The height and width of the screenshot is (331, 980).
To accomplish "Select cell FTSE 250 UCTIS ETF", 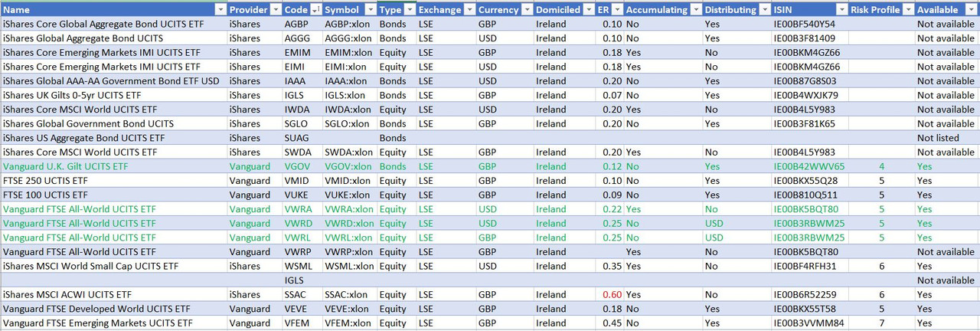I will pyautogui.click(x=114, y=181).
